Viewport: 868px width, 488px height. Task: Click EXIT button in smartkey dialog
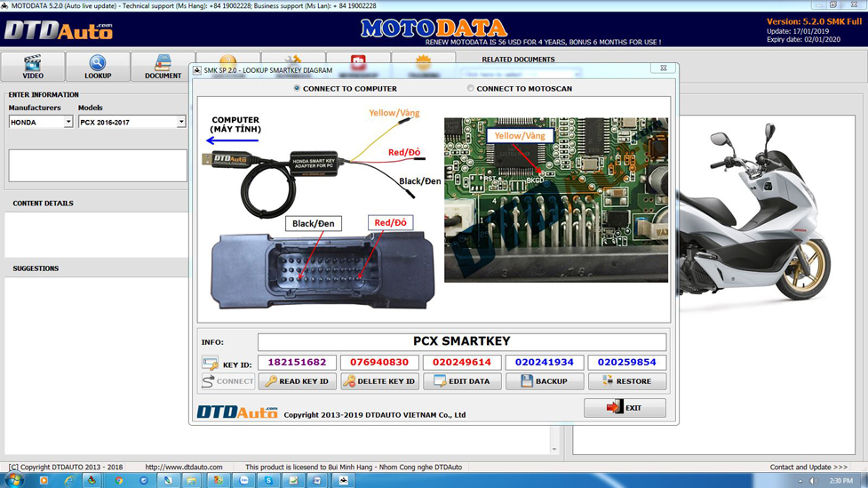[625, 408]
